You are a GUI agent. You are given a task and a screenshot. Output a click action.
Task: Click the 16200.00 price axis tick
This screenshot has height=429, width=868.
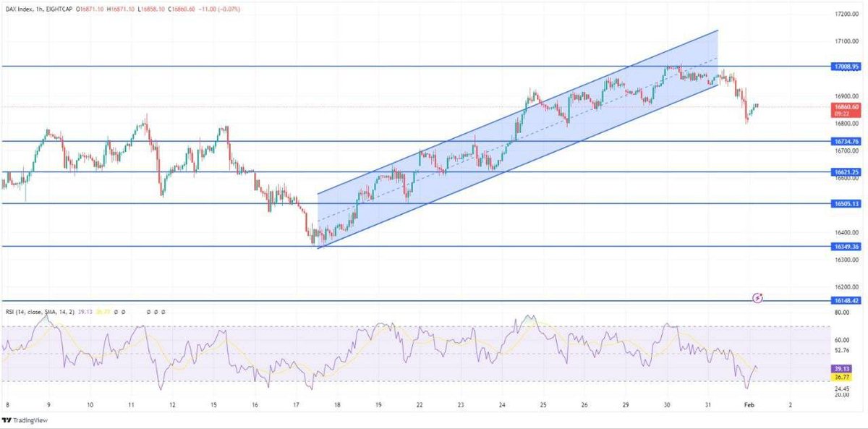coord(846,286)
